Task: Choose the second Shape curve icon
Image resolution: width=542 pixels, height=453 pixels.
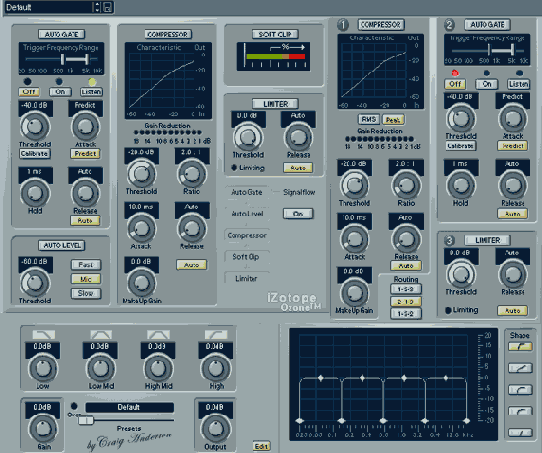Action: coord(520,368)
